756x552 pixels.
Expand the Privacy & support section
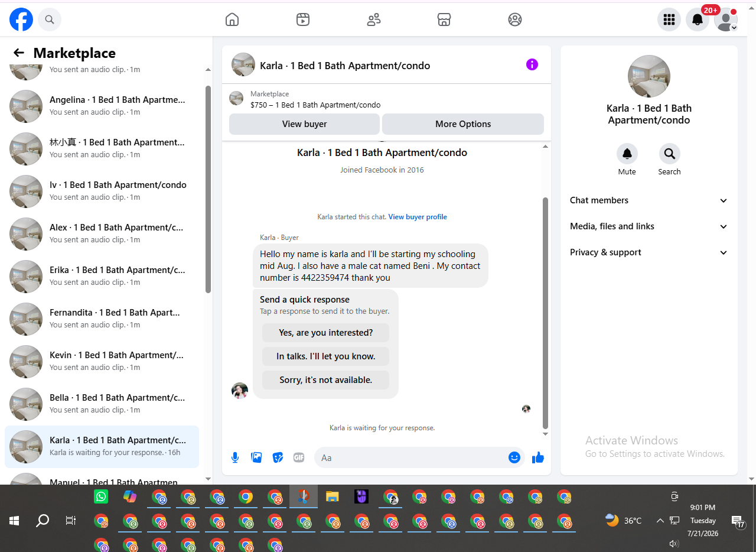click(649, 252)
